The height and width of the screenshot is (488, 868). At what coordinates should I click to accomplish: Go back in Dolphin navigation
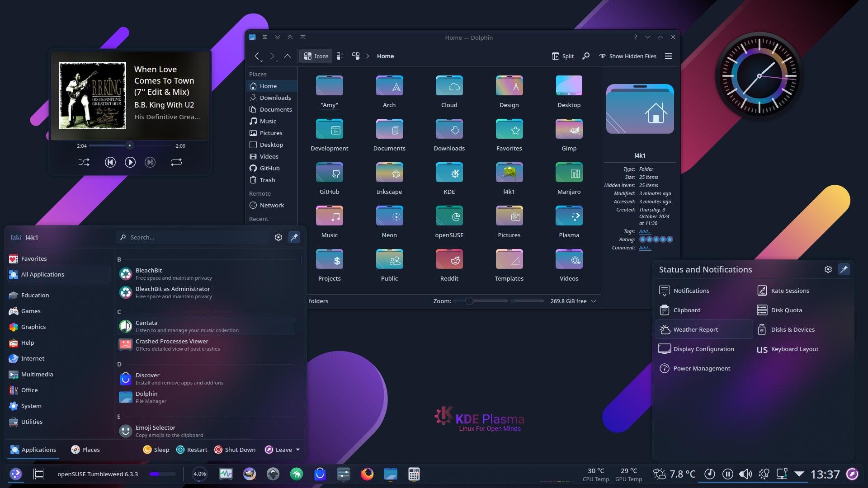pos(257,56)
